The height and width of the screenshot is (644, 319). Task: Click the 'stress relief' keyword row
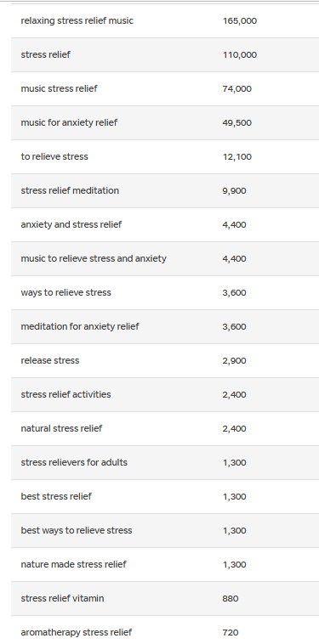pos(165,54)
